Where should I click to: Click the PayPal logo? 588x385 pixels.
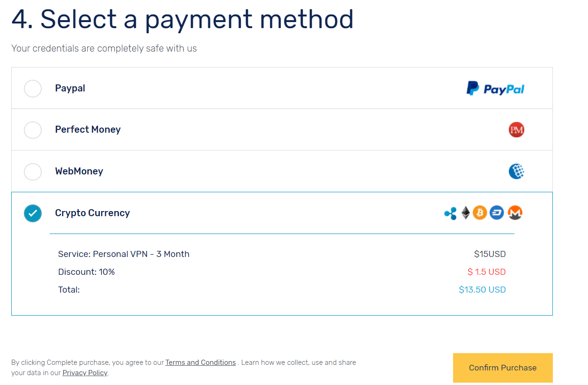point(495,88)
